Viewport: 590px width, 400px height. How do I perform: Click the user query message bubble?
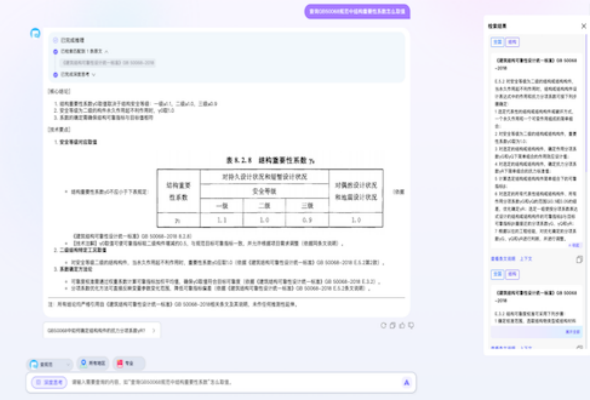(357, 12)
